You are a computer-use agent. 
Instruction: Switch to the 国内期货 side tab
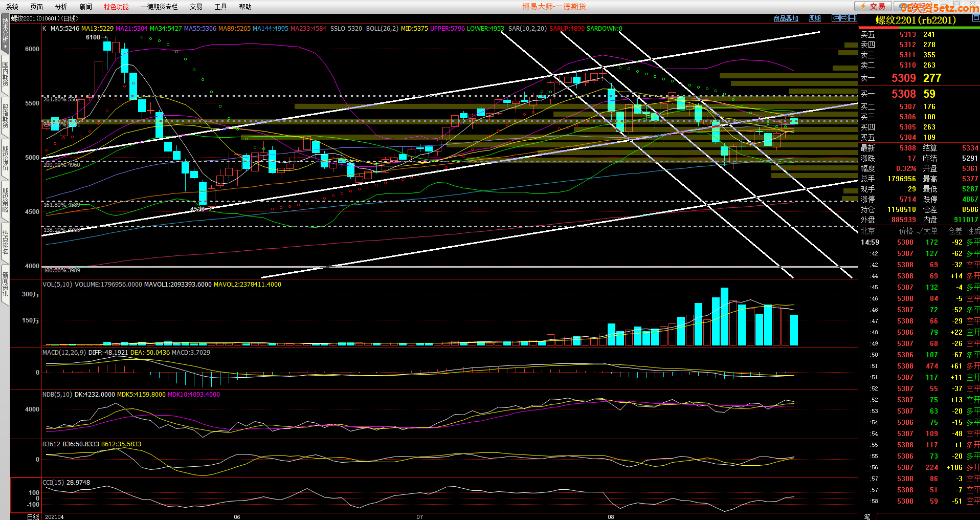point(5,74)
